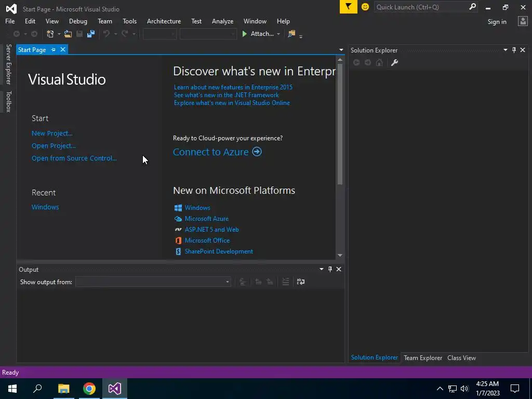Click the Start Page vertical scrollbar thumb

340,124
